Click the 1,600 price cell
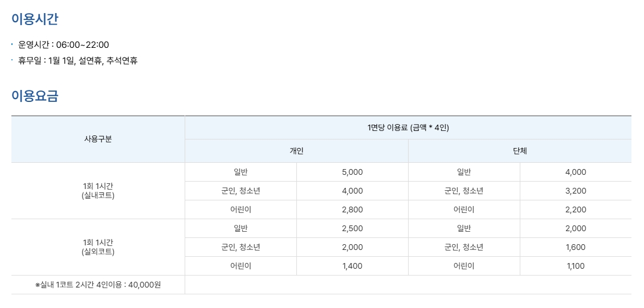Viewport: 644px width, 308px height. [x=576, y=247]
